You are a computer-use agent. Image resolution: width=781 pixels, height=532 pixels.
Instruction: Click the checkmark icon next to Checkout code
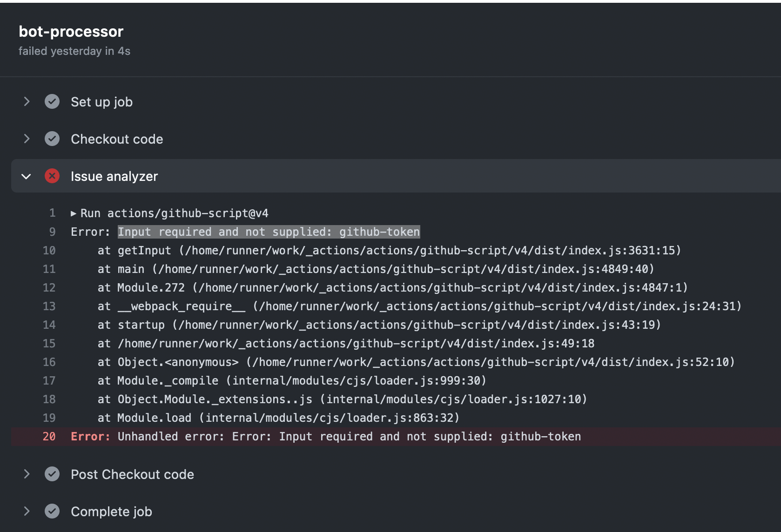[52, 139]
